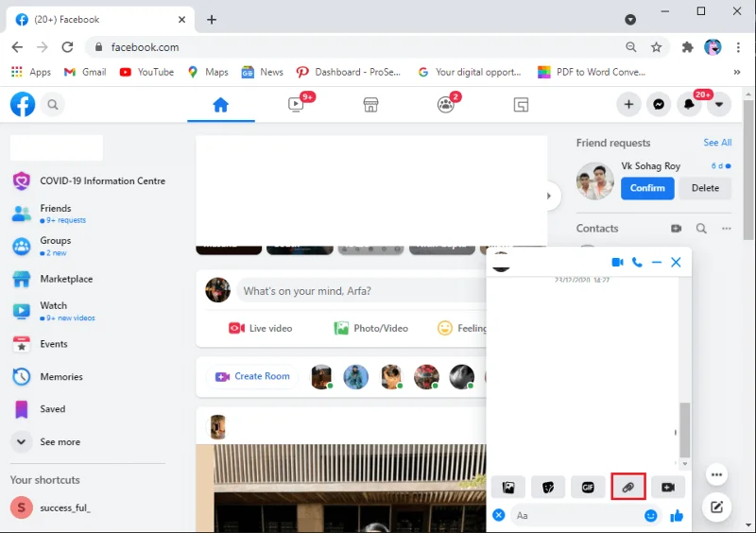Delete Vk Sohag Roy's friend request
Viewport: 756px width, 533px height.
click(705, 188)
